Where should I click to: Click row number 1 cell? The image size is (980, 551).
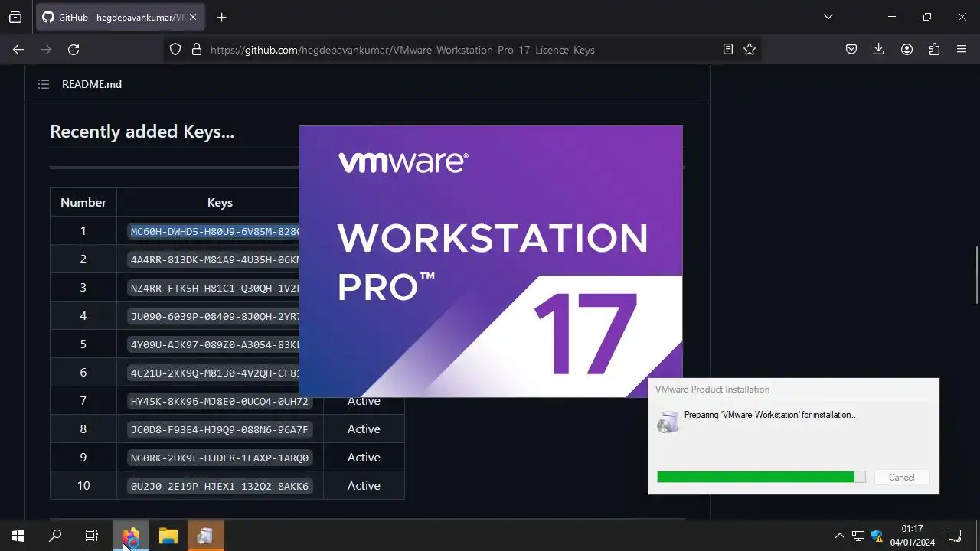tap(83, 230)
